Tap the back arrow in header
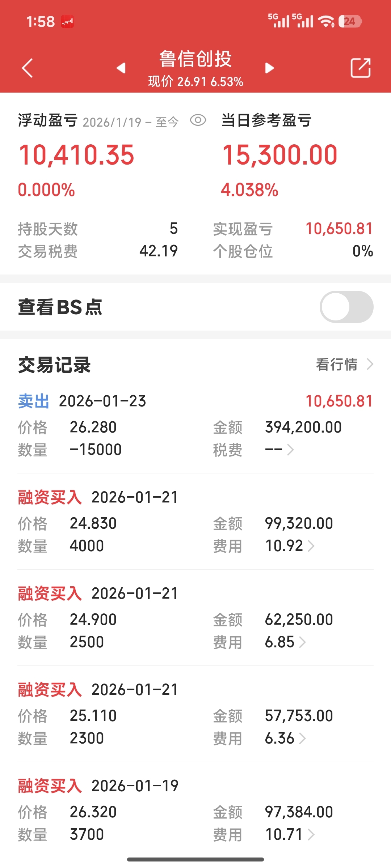This screenshot has width=391, height=868. pos(27,68)
